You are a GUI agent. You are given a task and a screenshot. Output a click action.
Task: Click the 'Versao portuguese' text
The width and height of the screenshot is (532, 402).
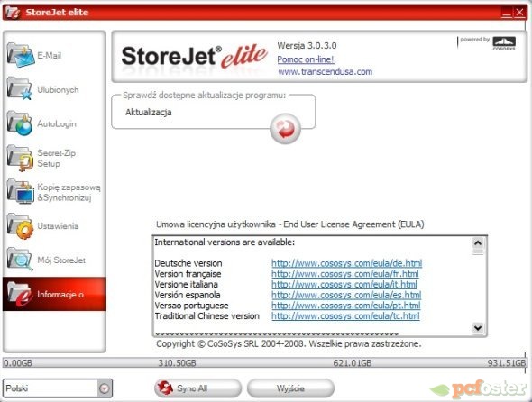pos(191,305)
